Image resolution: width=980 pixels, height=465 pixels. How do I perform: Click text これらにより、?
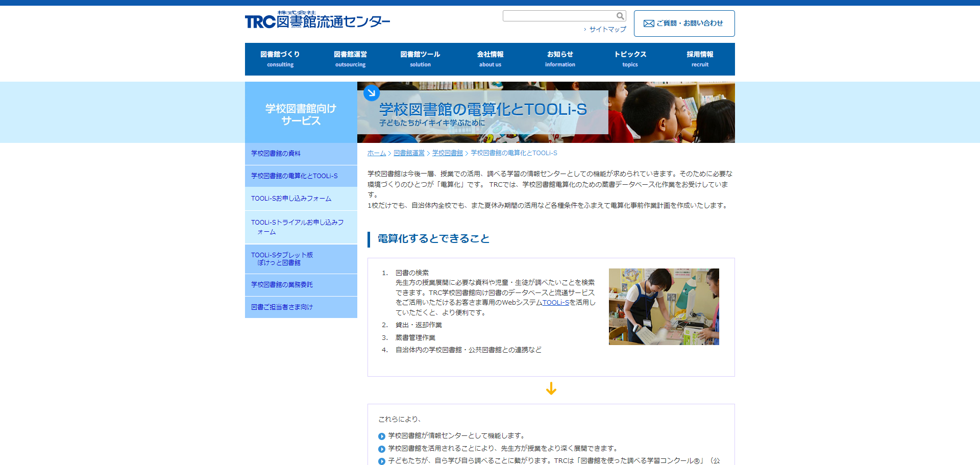(400, 420)
